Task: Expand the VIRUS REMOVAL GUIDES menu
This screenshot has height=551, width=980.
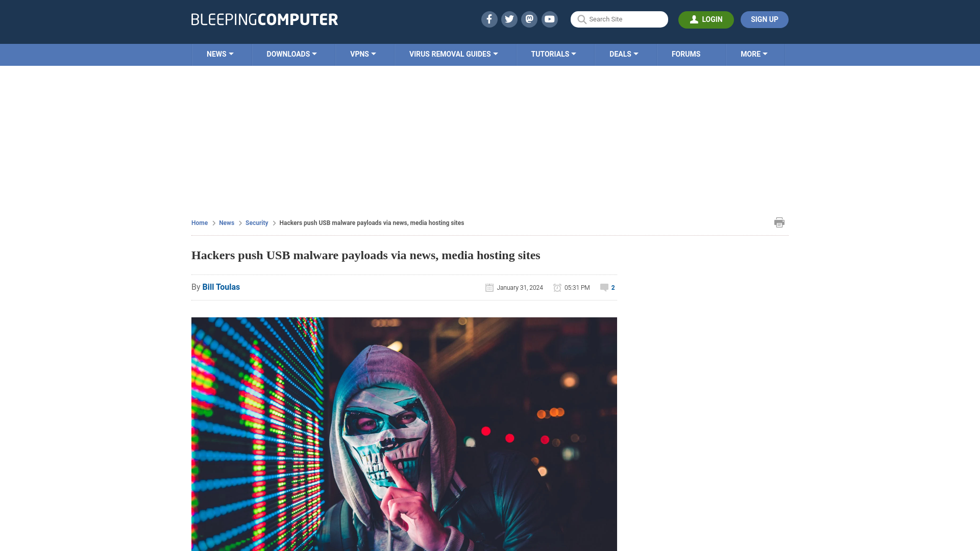Action: click(453, 55)
